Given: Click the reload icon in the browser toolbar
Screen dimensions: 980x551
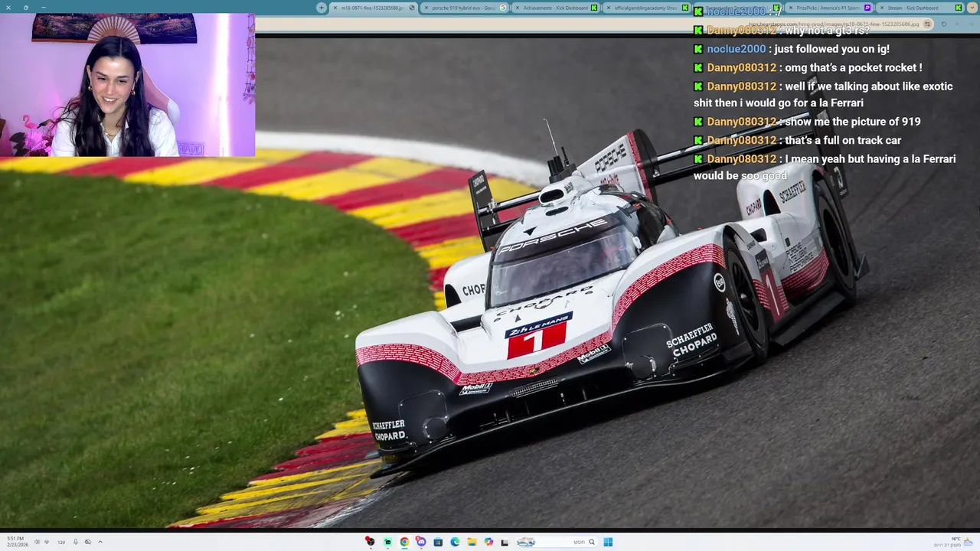Looking at the screenshot, I should (944, 24).
